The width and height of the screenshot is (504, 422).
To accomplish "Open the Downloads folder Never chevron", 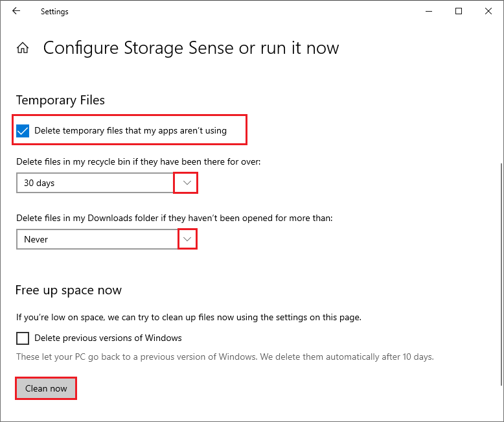I will [x=187, y=239].
